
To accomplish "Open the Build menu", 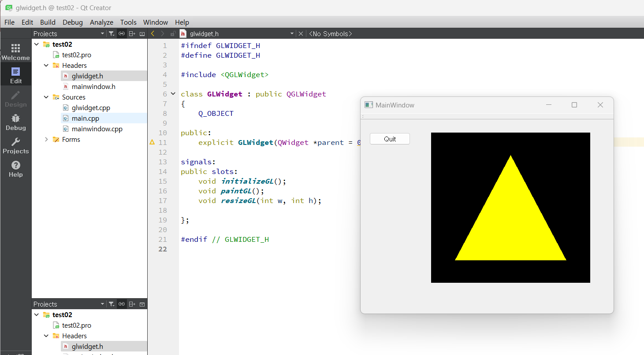I will click(x=48, y=22).
